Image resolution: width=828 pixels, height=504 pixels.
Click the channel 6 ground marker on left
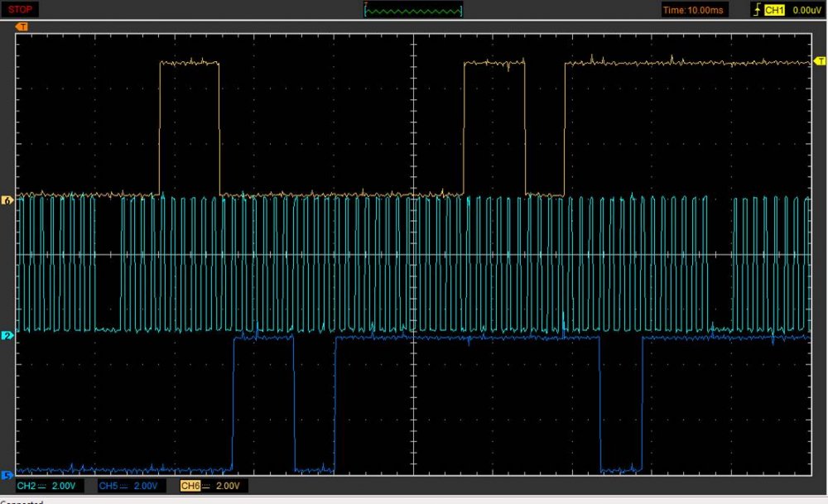click(x=7, y=200)
